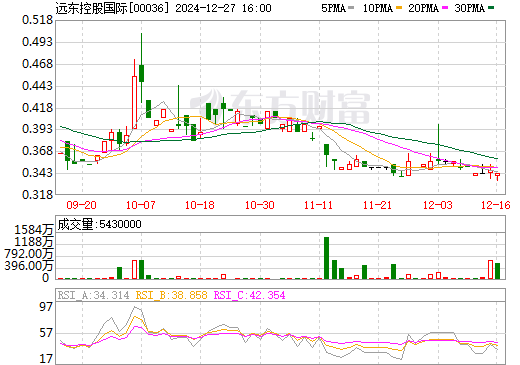
Task: Click the 1584万 volume axis label
Action: [x=34, y=230]
